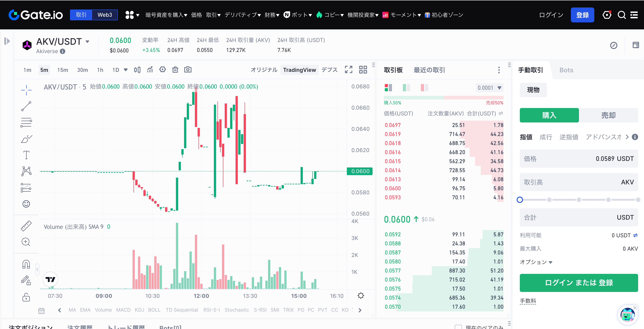Click the 価格 price input field
The height and width of the screenshot is (329, 644).
click(x=579, y=159)
